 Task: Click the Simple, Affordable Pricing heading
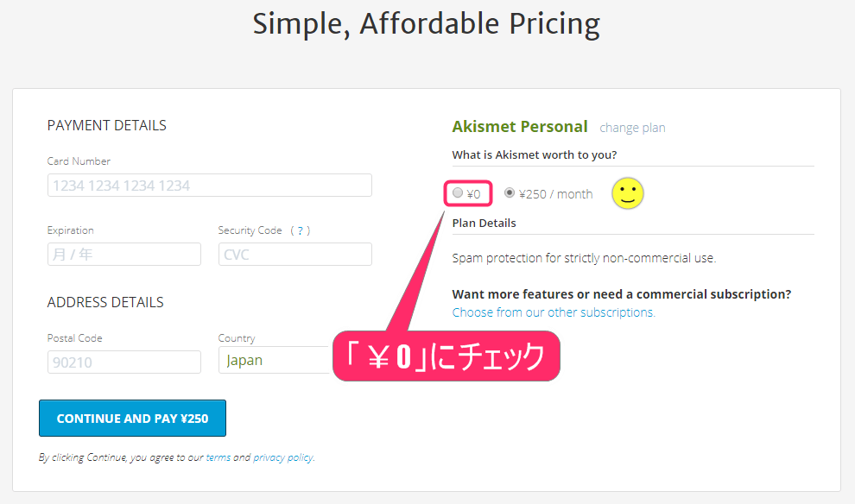point(427,23)
